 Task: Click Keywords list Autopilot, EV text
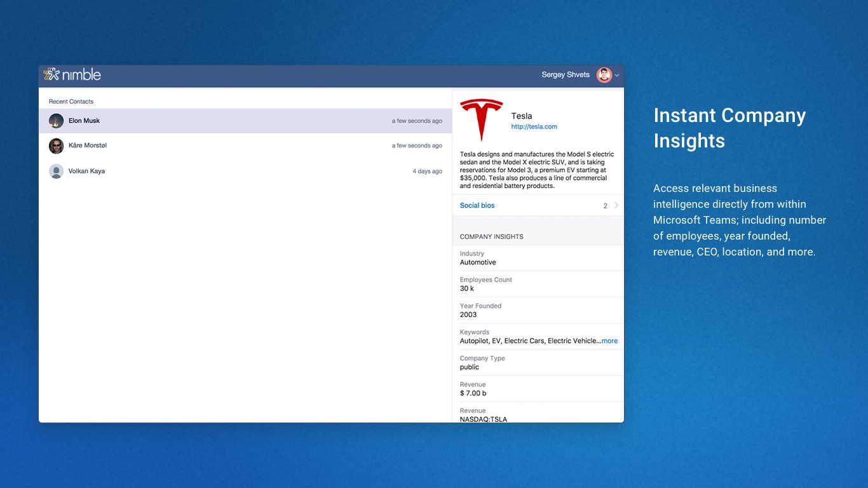tap(530, 341)
